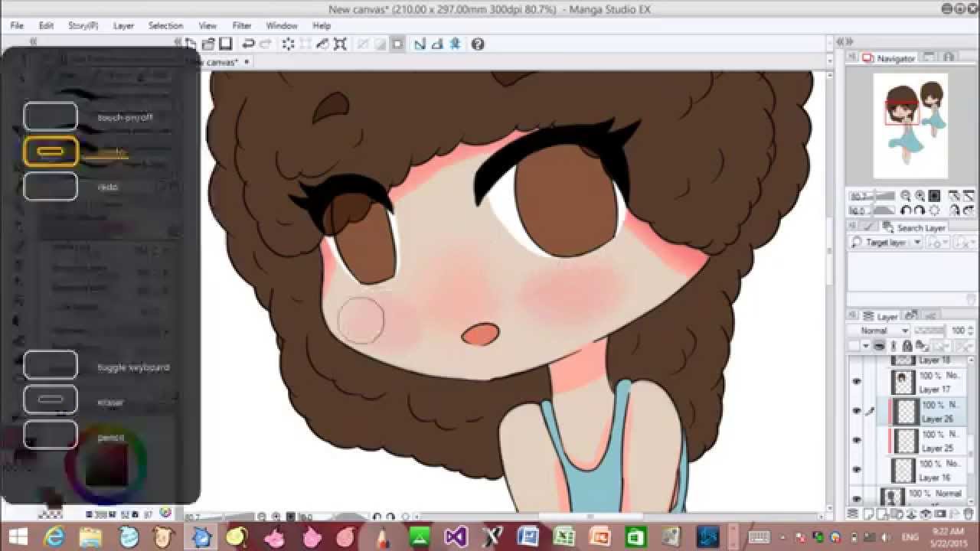The width and height of the screenshot is (980, 551).
Task: Tap the pencil overlay button
Action: pyautogui.click(x=51, y=435)
